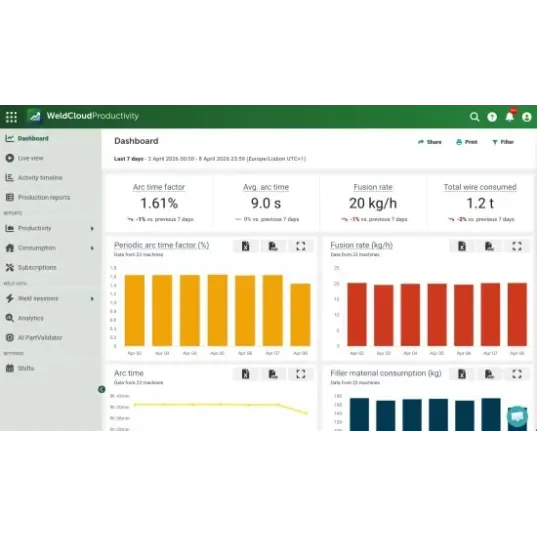The image size is (537, 537).
Task: Click the Fusion rate KPI heading
Action: click(x=373, y=187)
